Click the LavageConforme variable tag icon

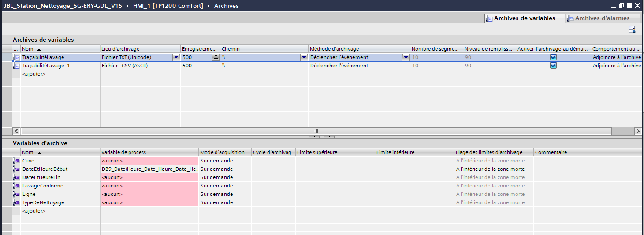coord(16,186)
